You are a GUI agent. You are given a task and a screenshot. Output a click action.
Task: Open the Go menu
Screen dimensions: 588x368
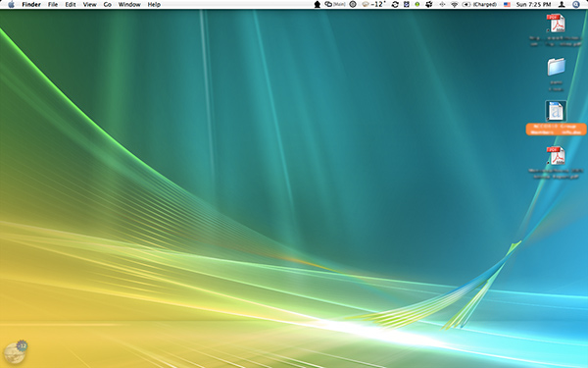point(107,5)
